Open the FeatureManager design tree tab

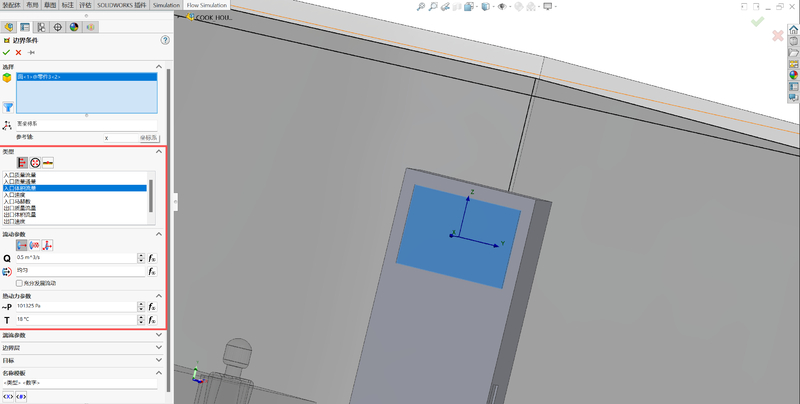coord(9,27)
